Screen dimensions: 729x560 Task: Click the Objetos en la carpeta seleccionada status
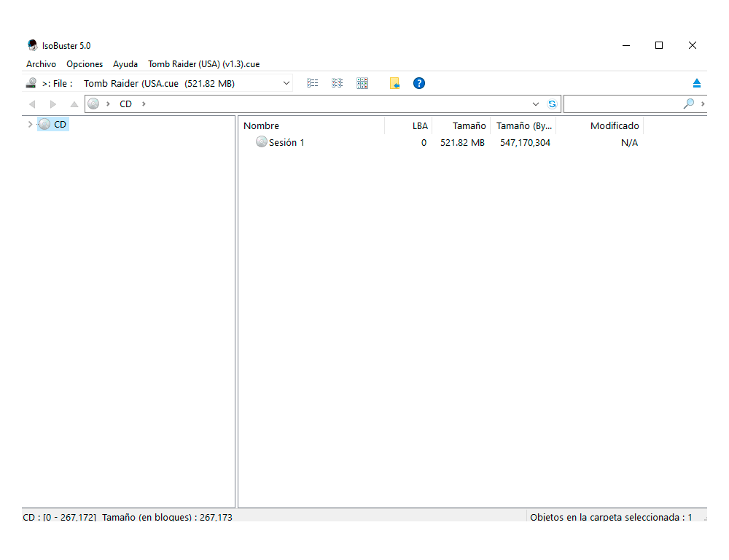coord(610,517)
